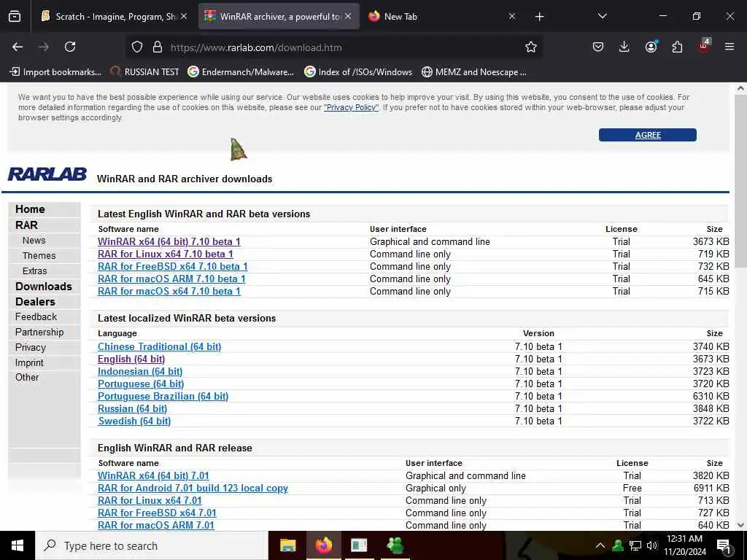The width and height of the screenshot is (747, 560).
Task: Open RAR in sidebar menu
Action: [x=26, y=225]
